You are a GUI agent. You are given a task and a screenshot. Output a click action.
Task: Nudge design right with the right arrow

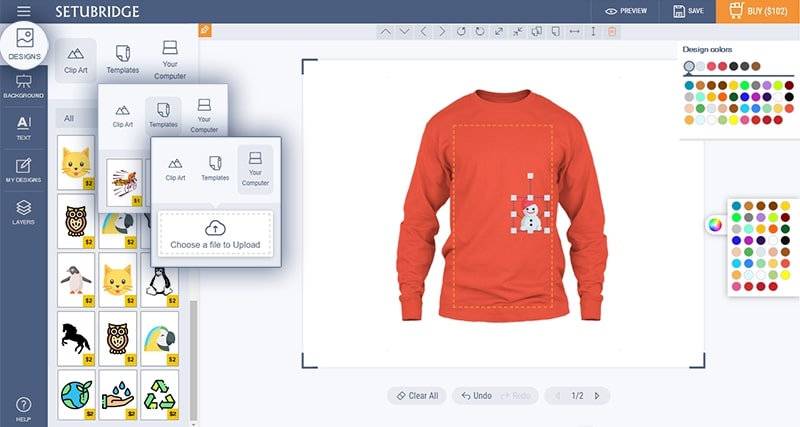pos(442,32)
